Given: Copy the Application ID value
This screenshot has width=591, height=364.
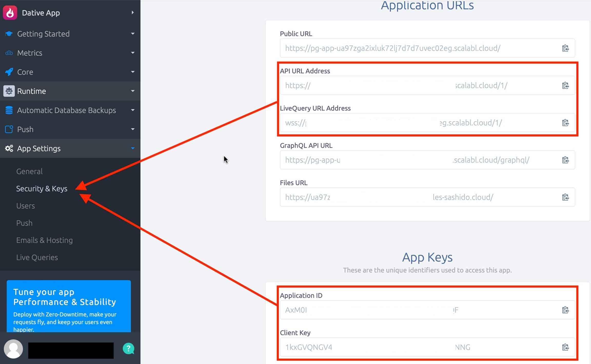Looking at the screenshot, I should coord(565,310).
